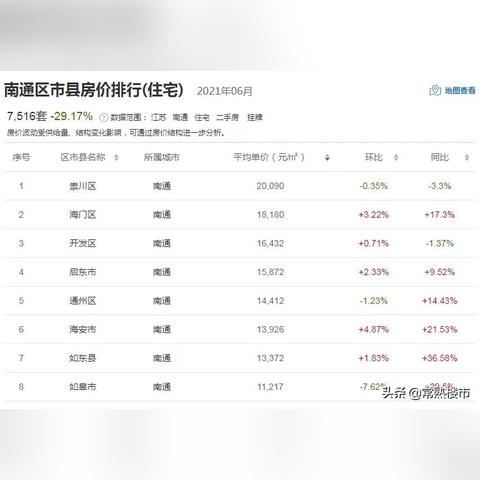This screenshot has height=480, width=480.
Task: Click the help question mark icon
Action: point(104,117)
